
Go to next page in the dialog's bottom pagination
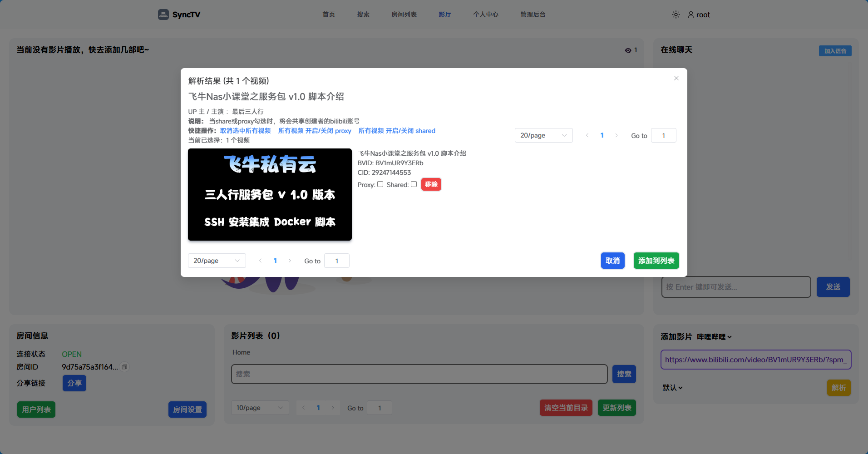(x=290, y=261)
